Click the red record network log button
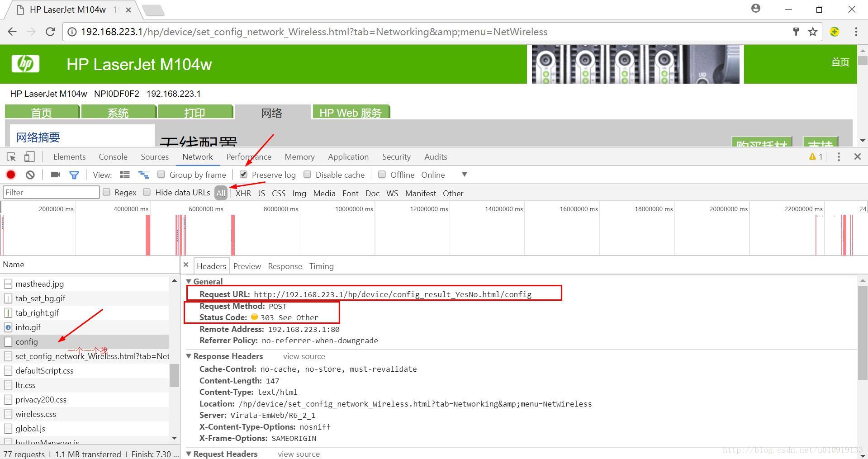This screenshot has width=868, height=459. 11,175
